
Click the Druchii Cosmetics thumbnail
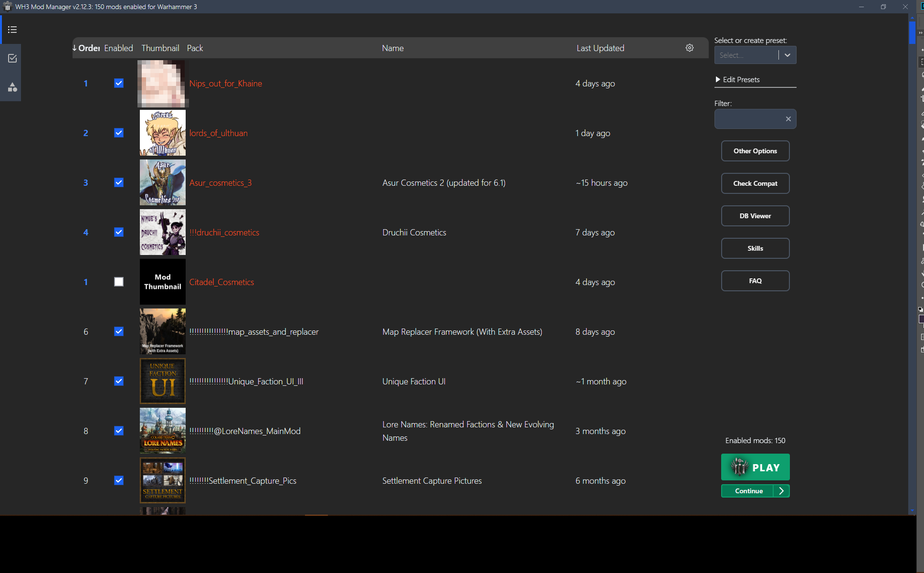(x=163, y=232)
